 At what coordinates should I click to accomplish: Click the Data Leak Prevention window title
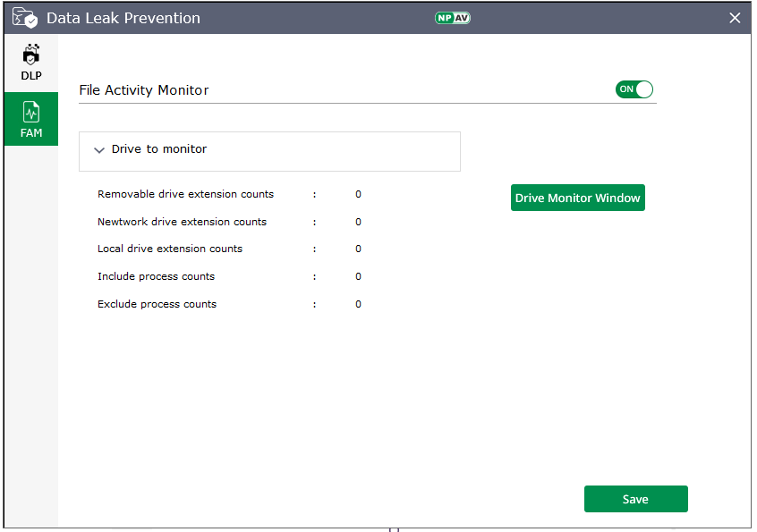point(123,18)
